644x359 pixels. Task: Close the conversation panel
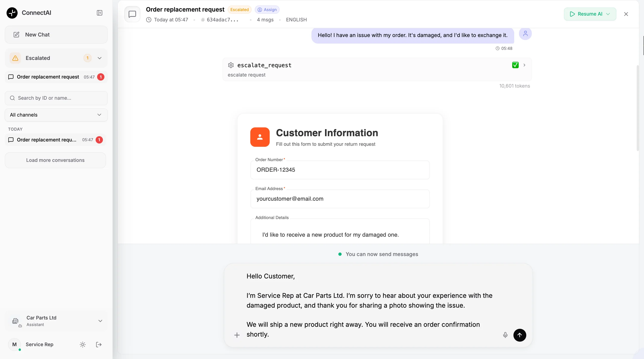point(626,14)
